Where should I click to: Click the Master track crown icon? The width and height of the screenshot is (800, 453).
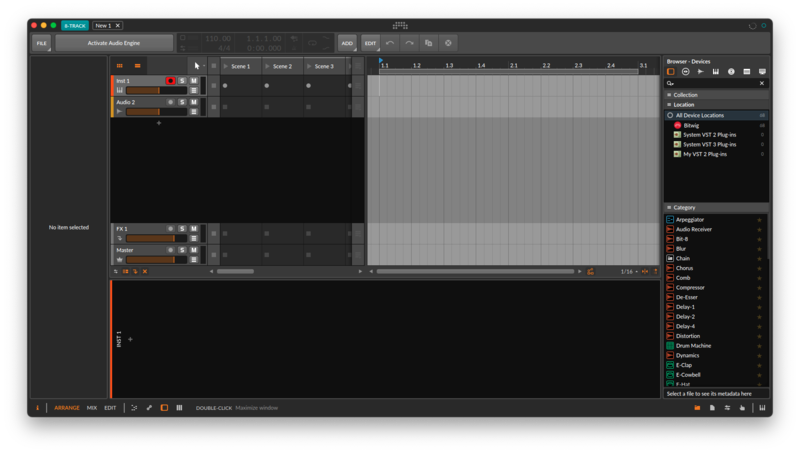(x=119, y=260)
